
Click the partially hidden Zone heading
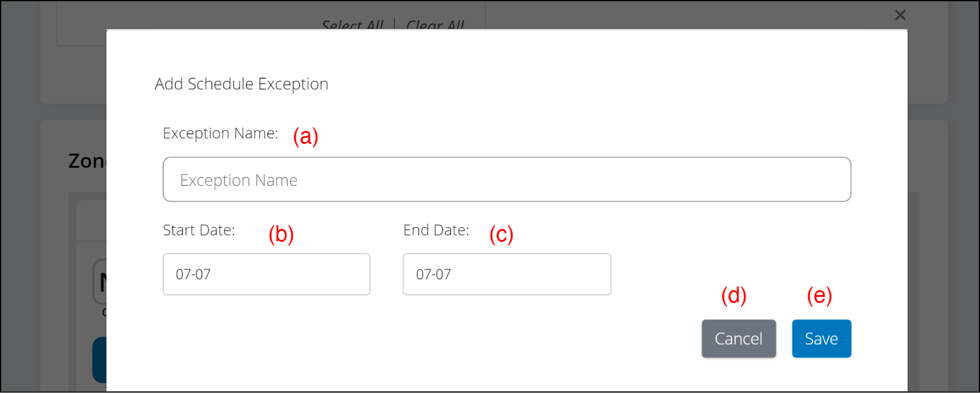[x=87, y=161]
